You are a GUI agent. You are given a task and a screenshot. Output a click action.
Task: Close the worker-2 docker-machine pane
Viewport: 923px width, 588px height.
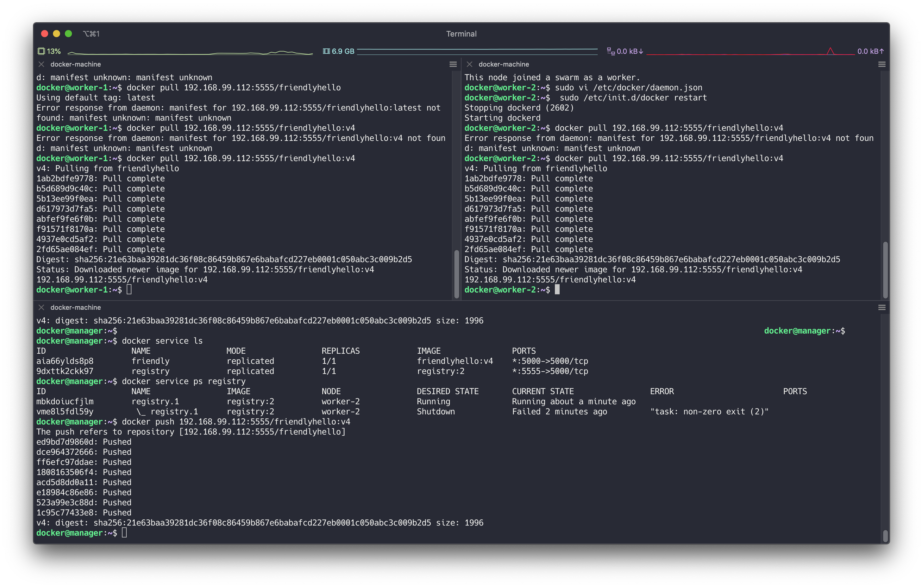(x=469, y=64)
